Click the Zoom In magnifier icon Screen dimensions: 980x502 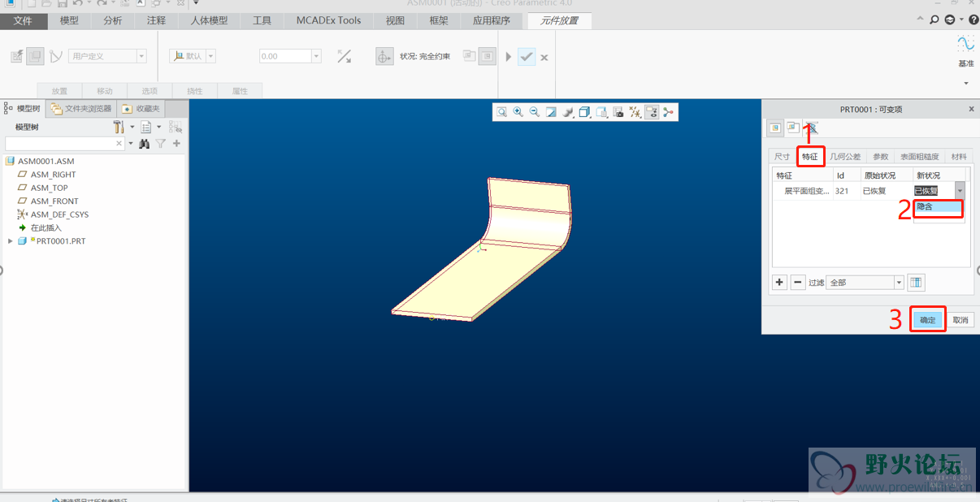coord(518,112)
